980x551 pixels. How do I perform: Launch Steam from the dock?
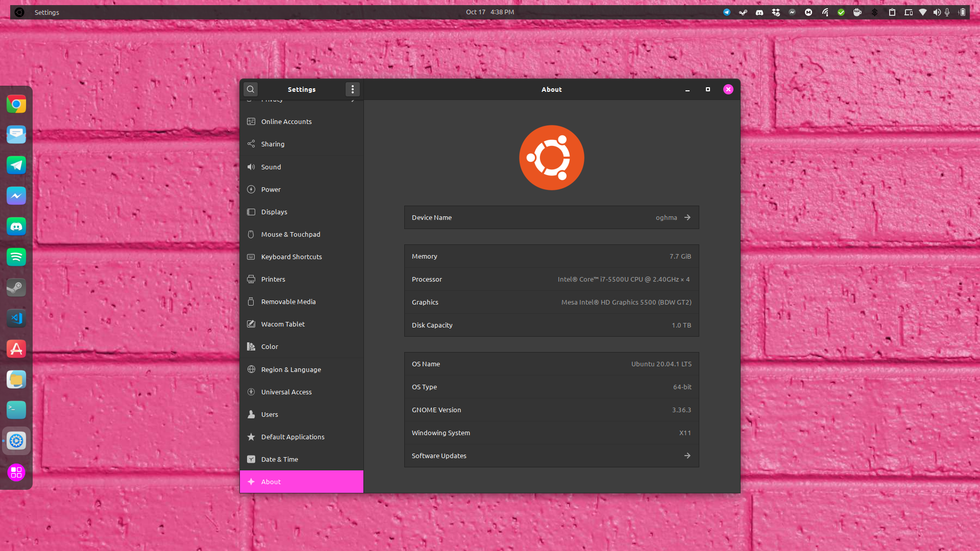coord(16,288)
